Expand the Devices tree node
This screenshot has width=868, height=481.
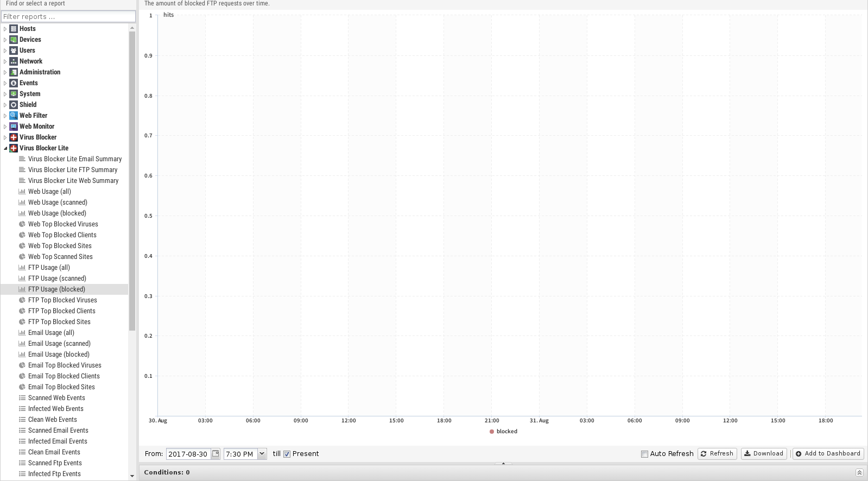point(5,40)
